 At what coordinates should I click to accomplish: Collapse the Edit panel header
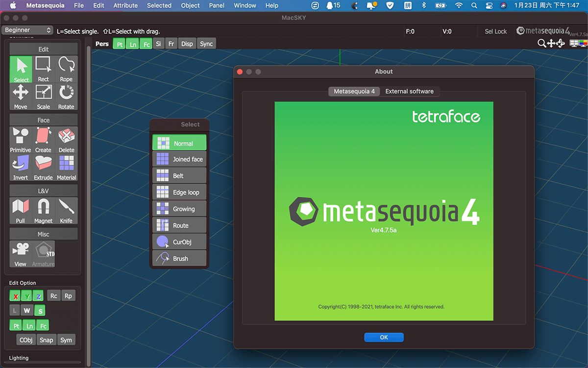pos(44,49)
